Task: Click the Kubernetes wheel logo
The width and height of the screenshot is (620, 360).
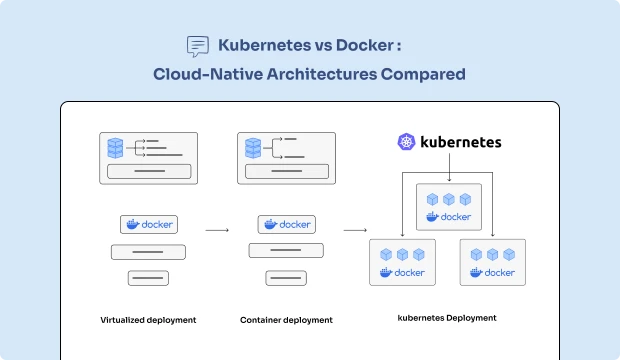Action: pyautogui.click(x=406, y=142)
